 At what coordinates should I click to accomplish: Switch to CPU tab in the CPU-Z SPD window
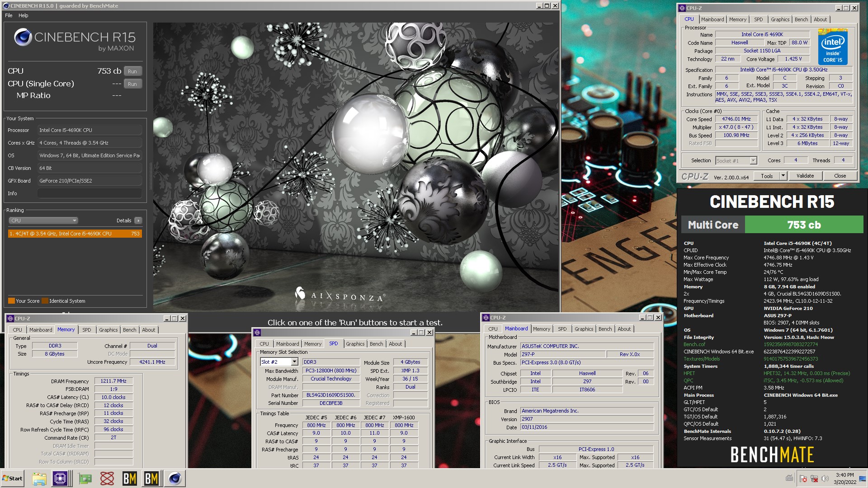264,344
